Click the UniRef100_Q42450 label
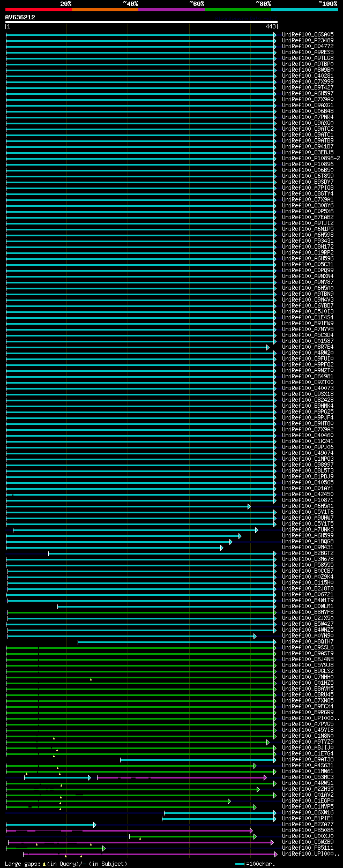The image size is (343, 868). point(308,495)
